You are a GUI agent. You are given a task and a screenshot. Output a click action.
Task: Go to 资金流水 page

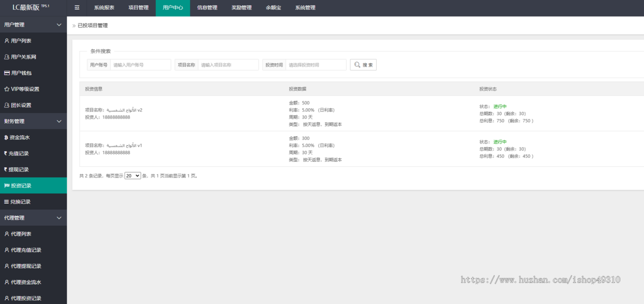coord(33,137)
